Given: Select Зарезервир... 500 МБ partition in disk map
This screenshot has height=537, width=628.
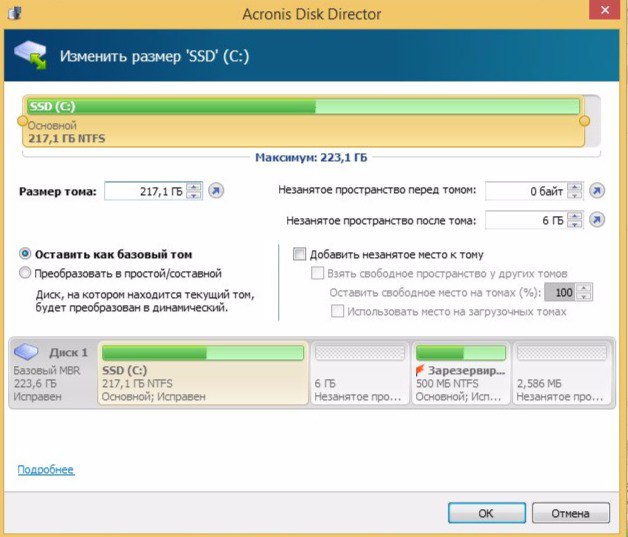Looking at the screenshot, I should 461,373.
